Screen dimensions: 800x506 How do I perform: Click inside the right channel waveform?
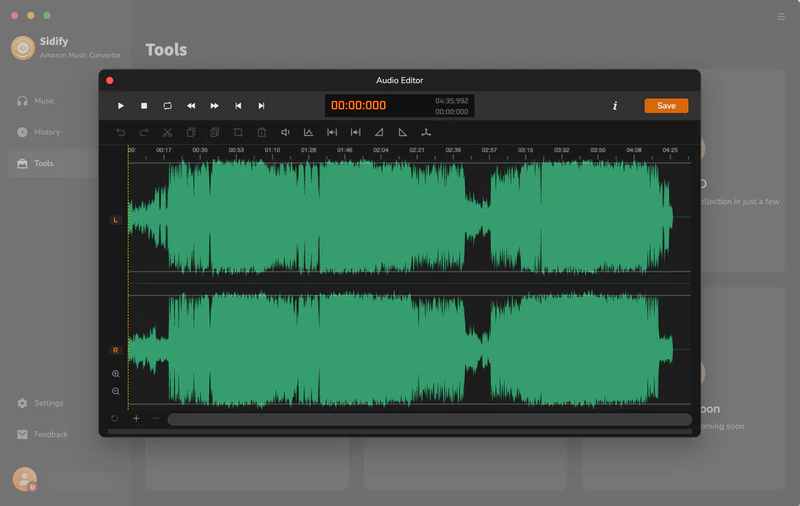(409, 350)
